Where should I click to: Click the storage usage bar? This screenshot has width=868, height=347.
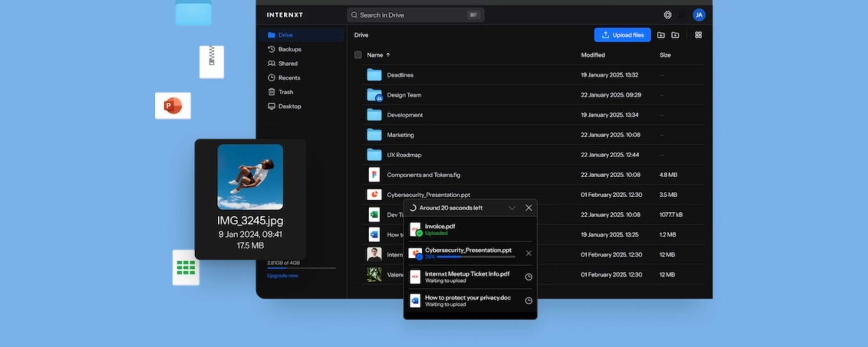pos(301,268)
